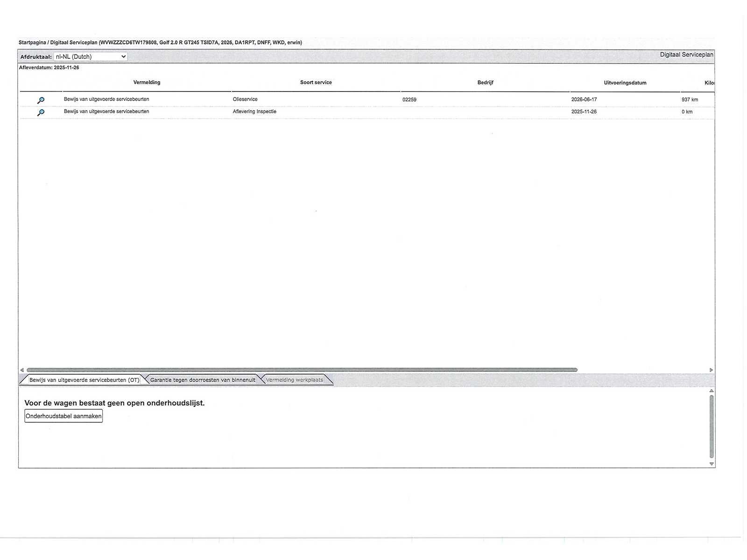747x560 pixels.
Task: Click the Uitvoeringsdatum column header
Action: coord(625,83)
